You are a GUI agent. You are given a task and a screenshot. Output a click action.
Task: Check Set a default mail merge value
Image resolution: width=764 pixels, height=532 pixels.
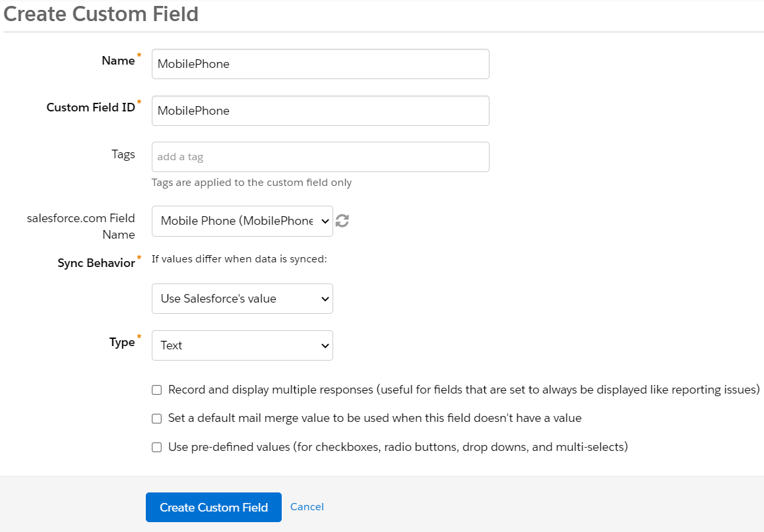tap(157, 419)
